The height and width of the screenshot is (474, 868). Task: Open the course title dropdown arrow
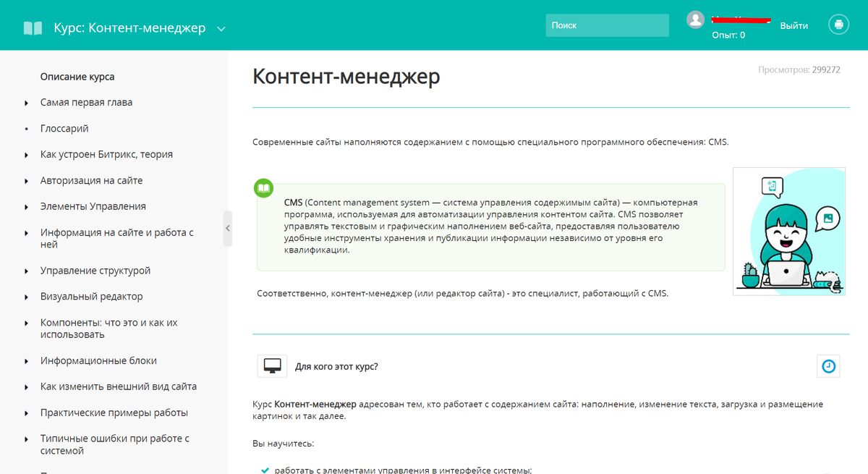pyautogui.click(x=220, y=27)
